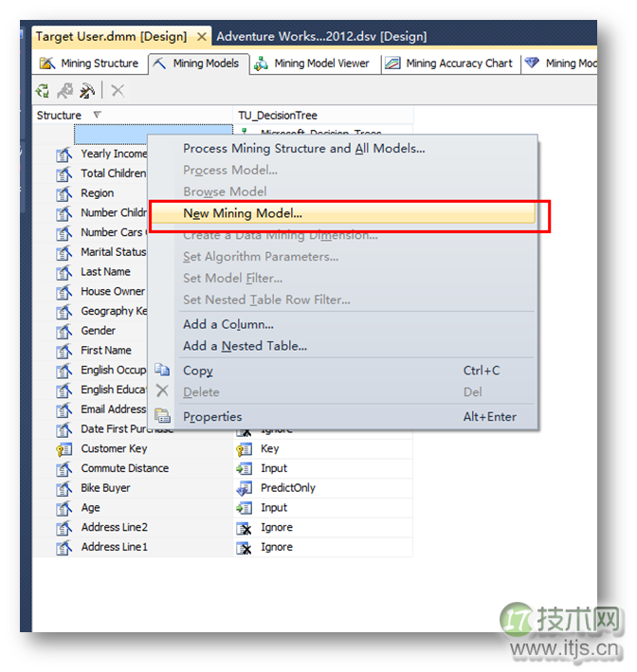Image resolution: width=637 pixels, height=672 pixels.
Task: Switch to the Mining Structure tab
Action: coord(89,64)
